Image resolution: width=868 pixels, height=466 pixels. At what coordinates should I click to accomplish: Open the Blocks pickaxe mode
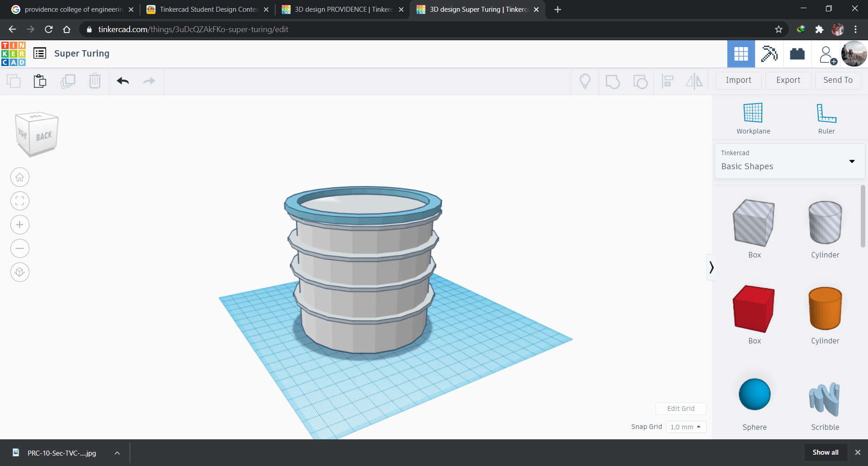[x=769, y=54]
